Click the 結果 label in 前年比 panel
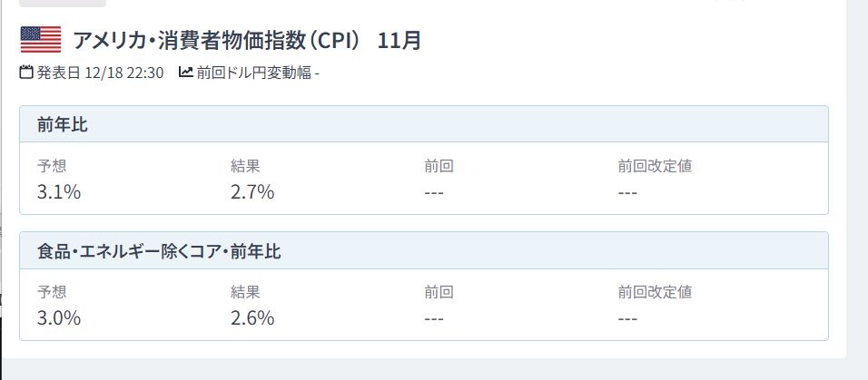Screen dimensions: 868x380 tap(245, 166)
